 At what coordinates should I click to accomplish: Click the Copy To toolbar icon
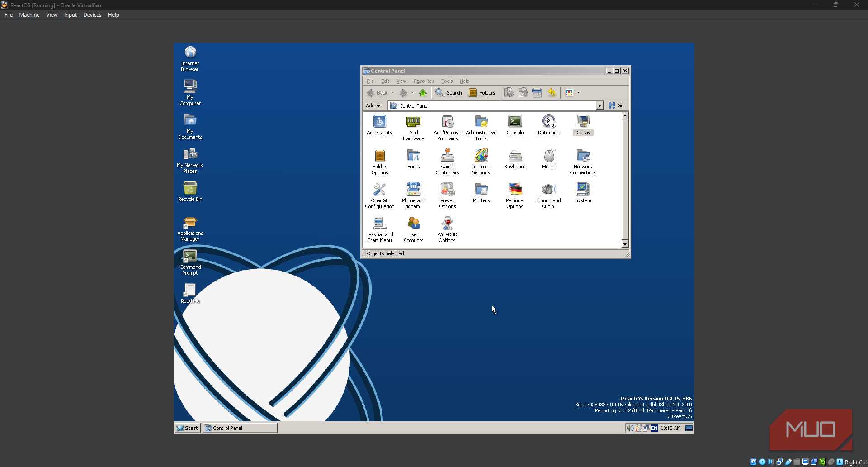(523, 93)
